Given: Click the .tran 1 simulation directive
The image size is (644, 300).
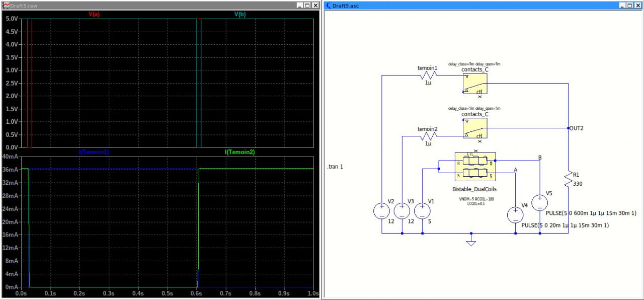Looking at the screenshot, I should point(336,167).
